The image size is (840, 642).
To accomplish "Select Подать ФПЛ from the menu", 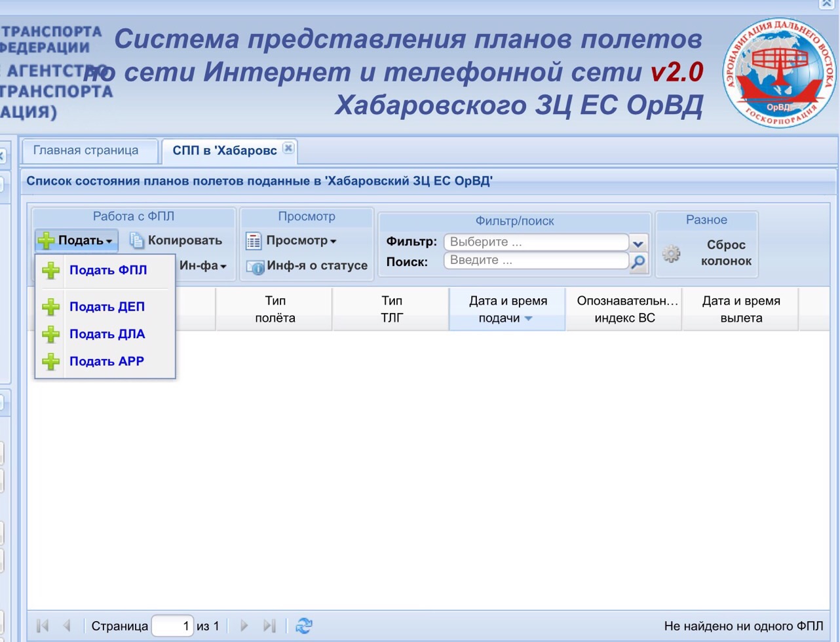I will point(108,270).
